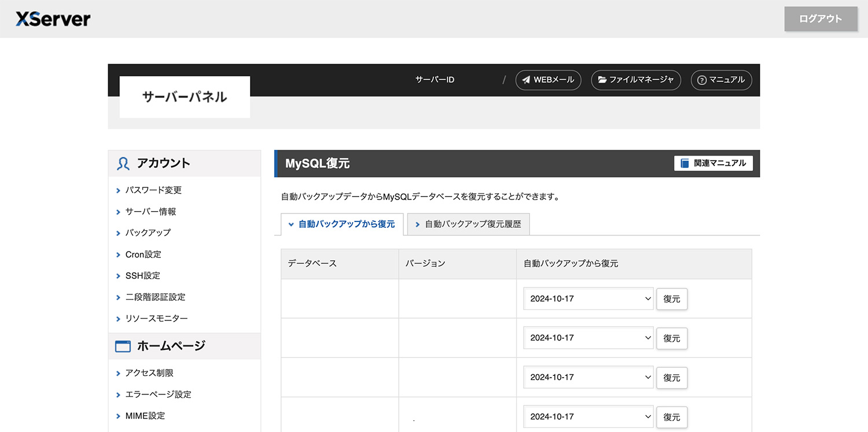Click 復元 in the first table row
This screenshot has height=432, width=868.
coord(672,299)
